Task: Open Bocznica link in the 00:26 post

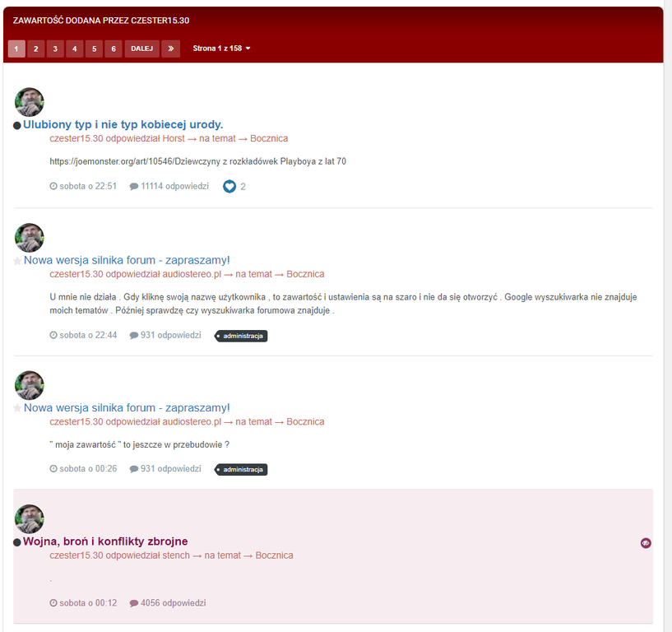Action: (x=306, y=422)
